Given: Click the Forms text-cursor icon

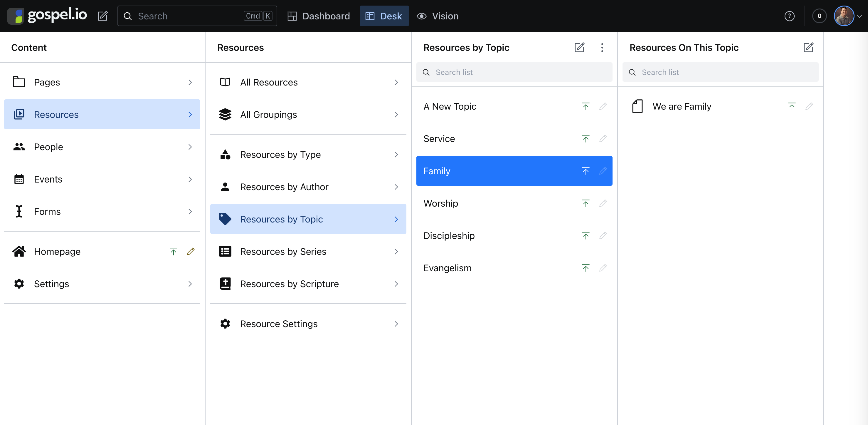Looking at the screenshot, I should pyautogui.click(x=19, y=212).
